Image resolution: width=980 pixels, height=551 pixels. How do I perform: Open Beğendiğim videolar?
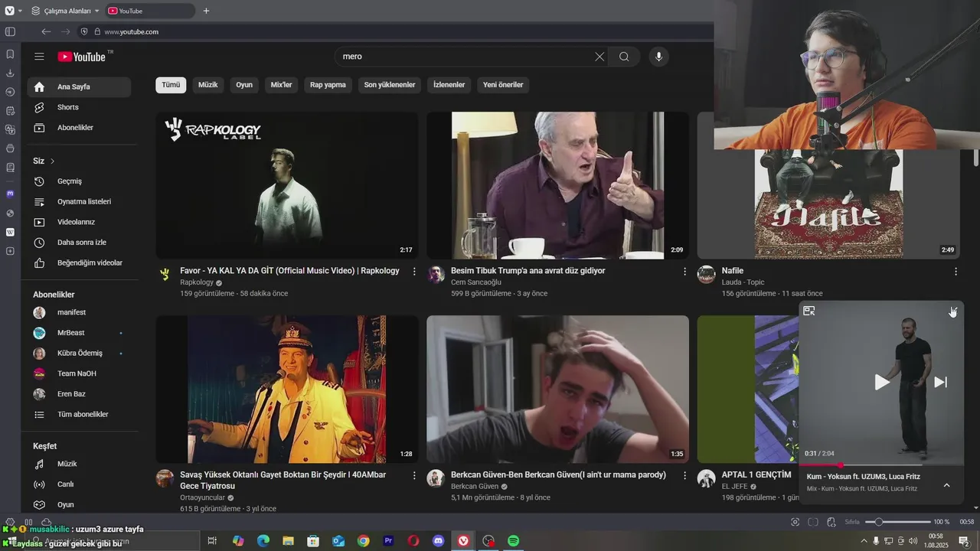point(79,263)
